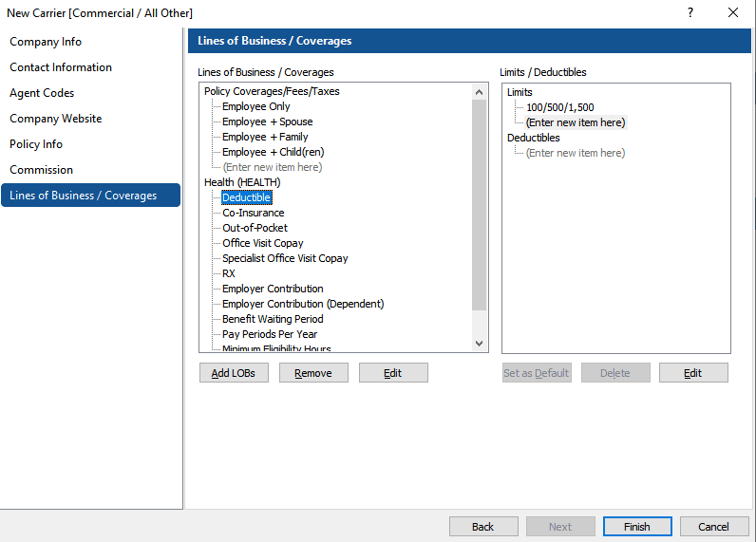Click the disabled Next button
756x542 pixels.
560,527
